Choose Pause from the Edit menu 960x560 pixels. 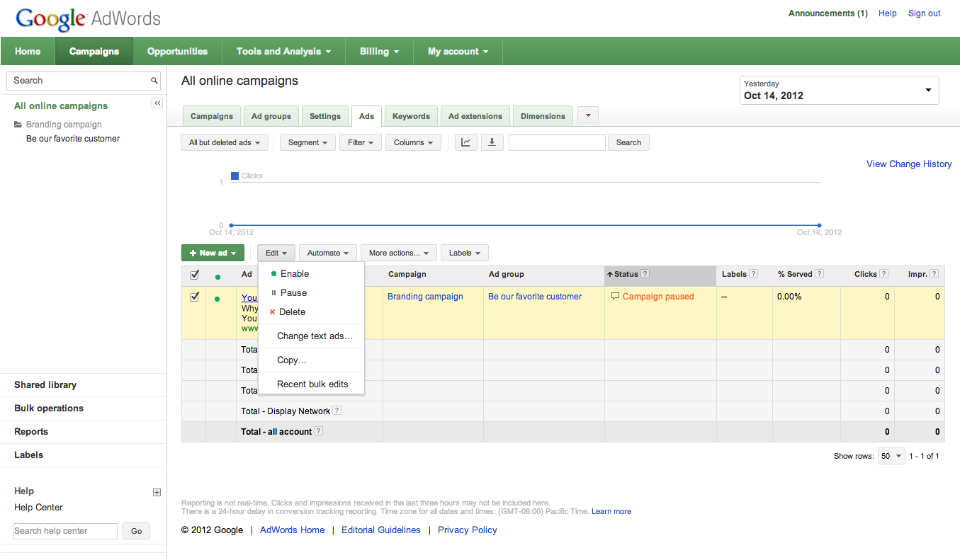point(311,293)
